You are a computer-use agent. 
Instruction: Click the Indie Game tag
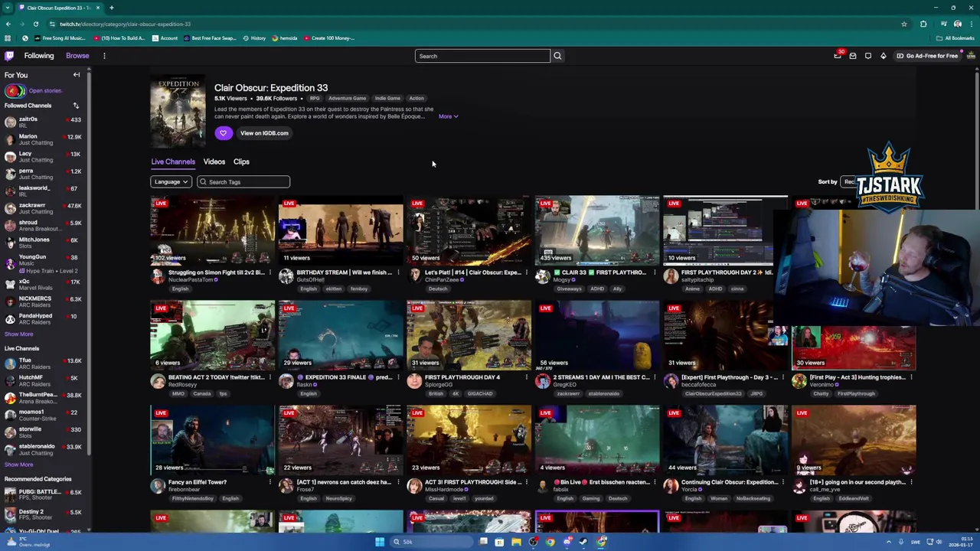387,99
